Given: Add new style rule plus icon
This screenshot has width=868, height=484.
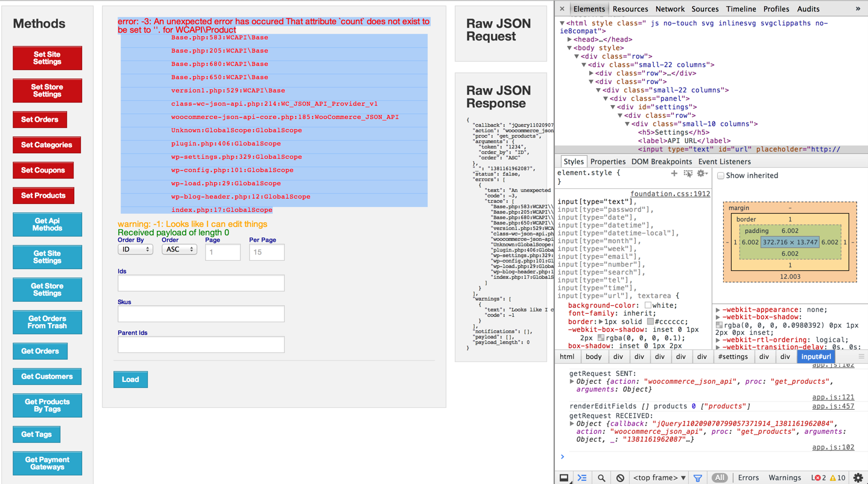Looking at the screenshot, I should pyautogui.click(x=674, y=173).
